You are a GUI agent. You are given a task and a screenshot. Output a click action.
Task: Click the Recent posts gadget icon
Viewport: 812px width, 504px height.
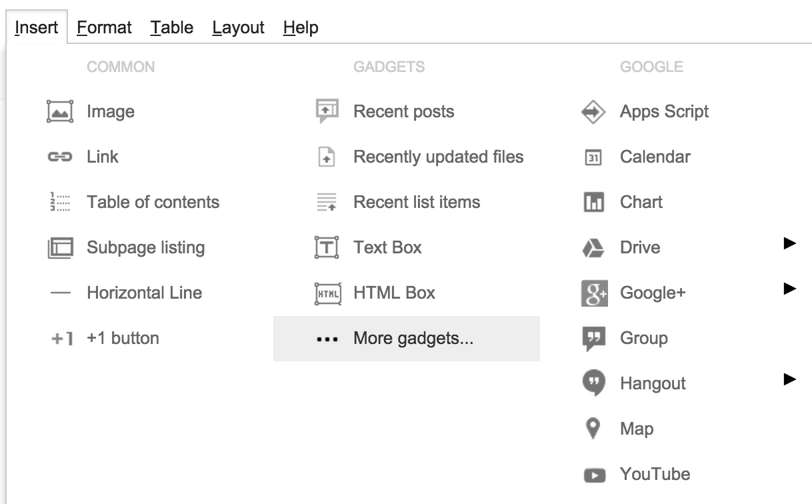tap(327, 111)
